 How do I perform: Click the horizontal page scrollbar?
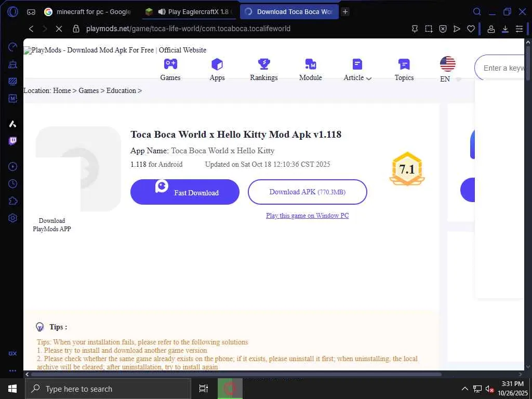click(x=236, y=374)
